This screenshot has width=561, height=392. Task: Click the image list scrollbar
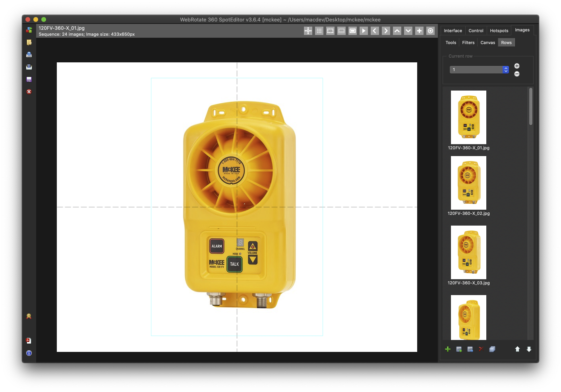coord(531,106)
